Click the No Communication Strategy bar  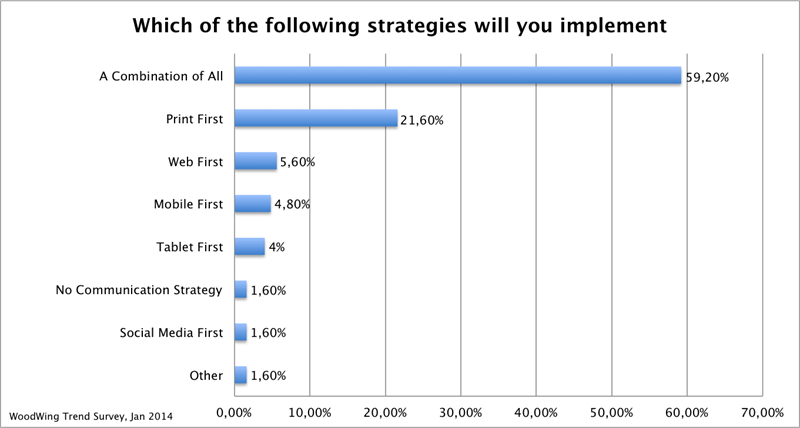tap(240, 290)
